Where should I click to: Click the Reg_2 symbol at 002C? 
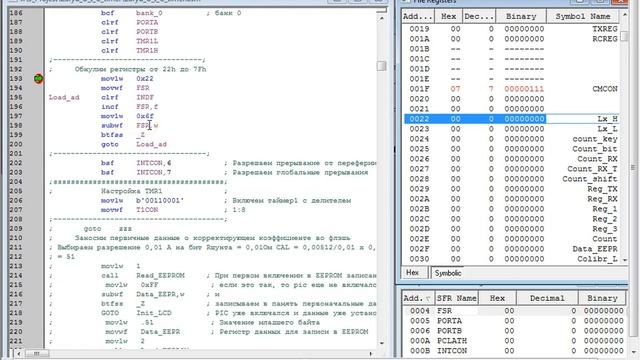pyautogui.click(x=605, y=219)
